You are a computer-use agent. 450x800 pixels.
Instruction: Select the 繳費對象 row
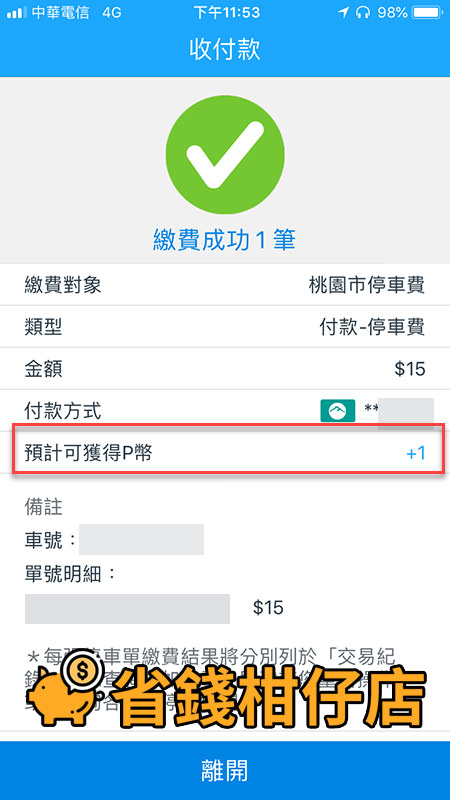pos(225,285)
